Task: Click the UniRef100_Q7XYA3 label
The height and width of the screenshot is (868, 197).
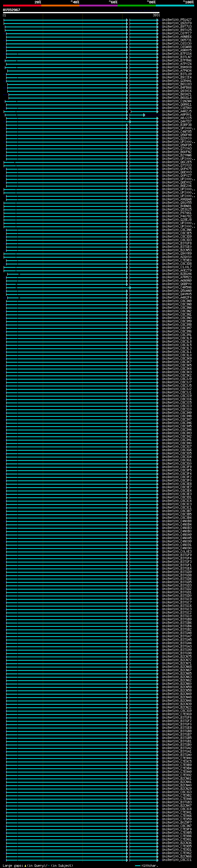Action: [x=176, y=149]
